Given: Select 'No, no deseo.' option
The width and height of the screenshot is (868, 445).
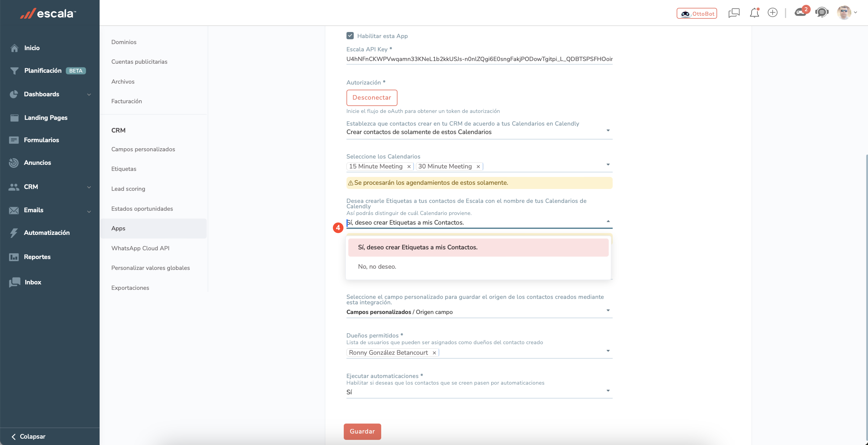Looking at the screenshot, I should 478,267.
